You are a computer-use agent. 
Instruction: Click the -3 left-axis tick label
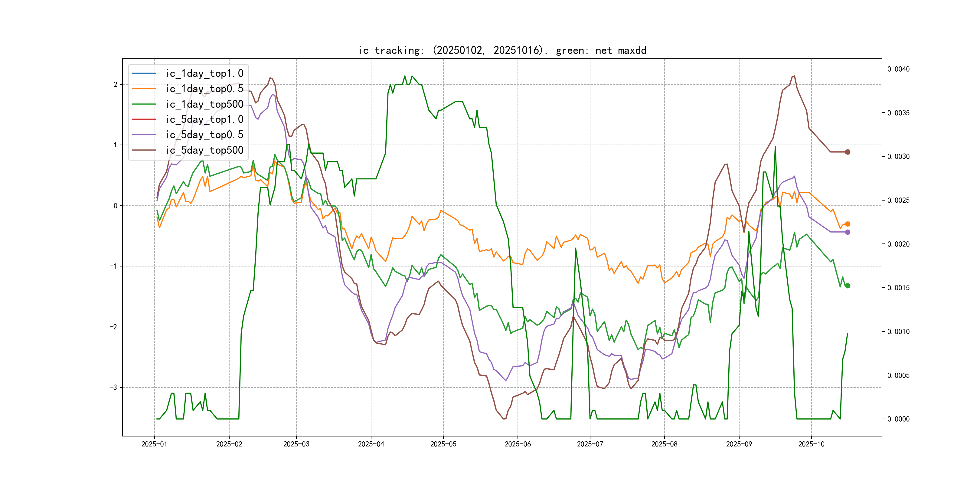[x=113, y=387]
